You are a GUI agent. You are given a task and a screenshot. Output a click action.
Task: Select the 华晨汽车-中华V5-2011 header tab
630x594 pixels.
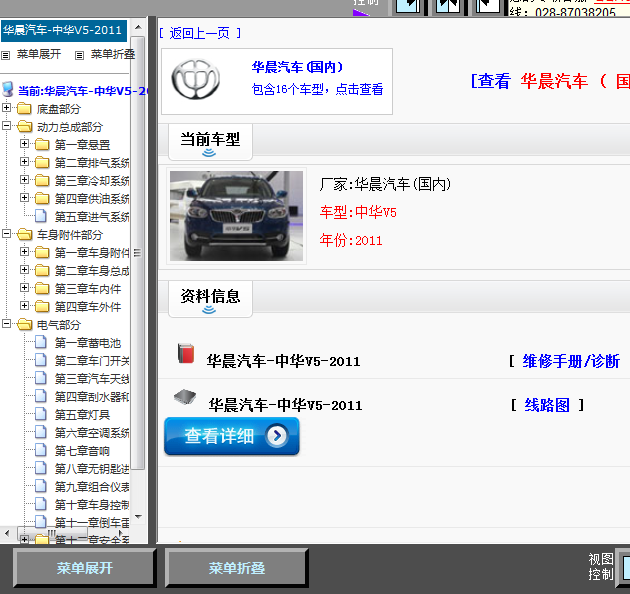[64, 31]
